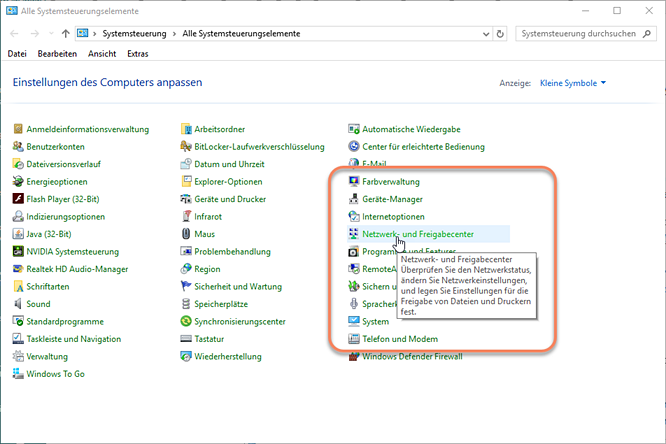Open Windows To Go

[55, 373]
